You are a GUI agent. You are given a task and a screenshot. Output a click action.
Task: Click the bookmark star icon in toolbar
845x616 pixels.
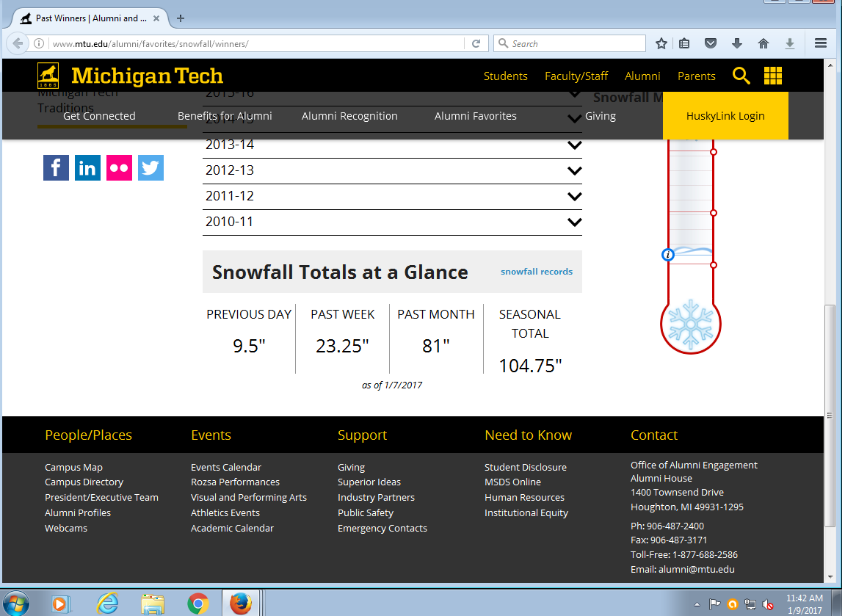pyautogui.click(x=661, y=43)
